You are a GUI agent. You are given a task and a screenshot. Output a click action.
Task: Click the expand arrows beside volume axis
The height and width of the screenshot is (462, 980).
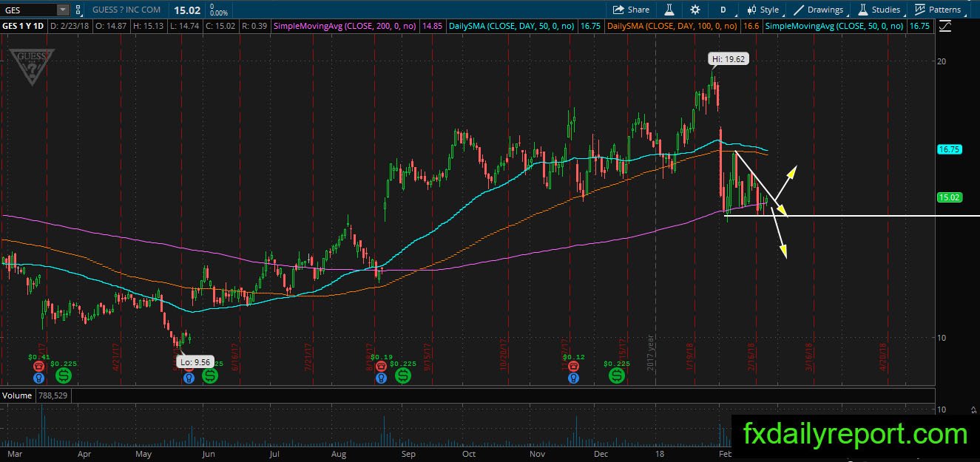(x=974, y=408)
